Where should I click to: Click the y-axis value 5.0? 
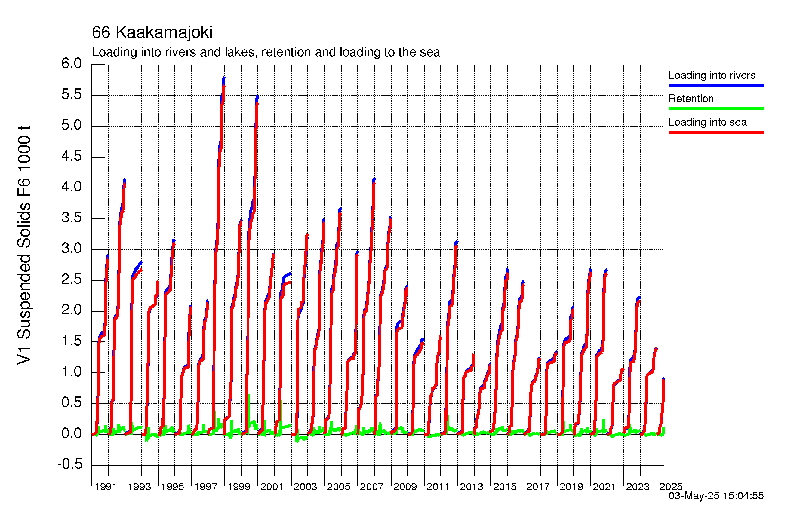[72, 125]
